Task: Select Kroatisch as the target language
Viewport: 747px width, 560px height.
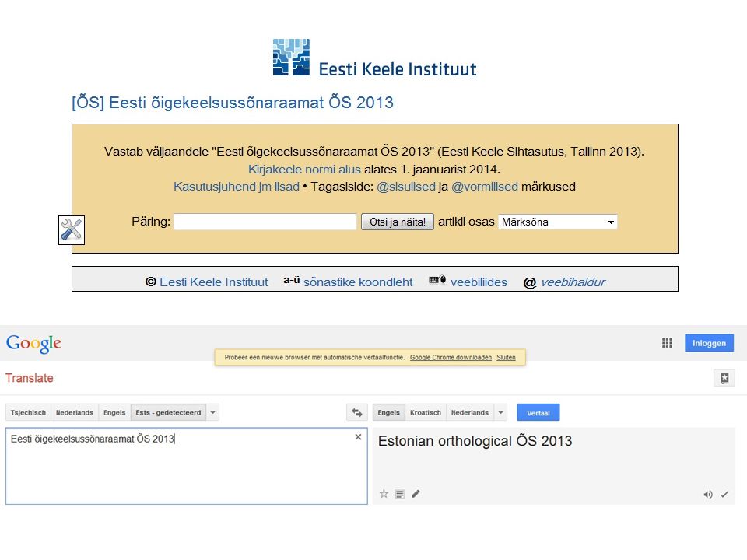Action: point(426,412)
